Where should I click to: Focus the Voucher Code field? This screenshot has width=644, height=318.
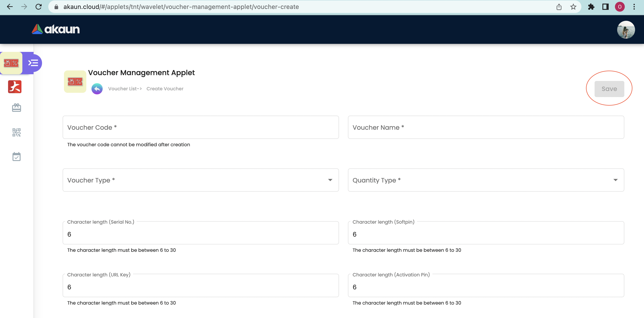201,127
